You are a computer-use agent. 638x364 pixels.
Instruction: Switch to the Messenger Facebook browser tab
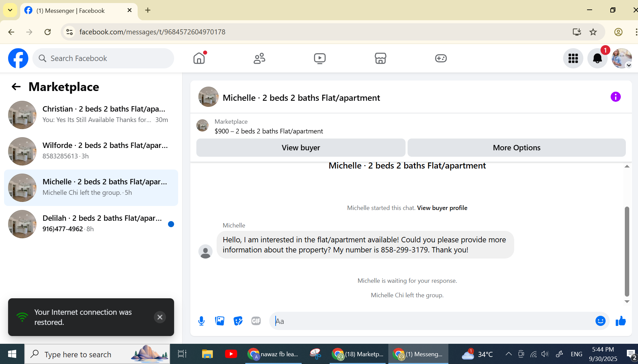click(x=79, y=10)
